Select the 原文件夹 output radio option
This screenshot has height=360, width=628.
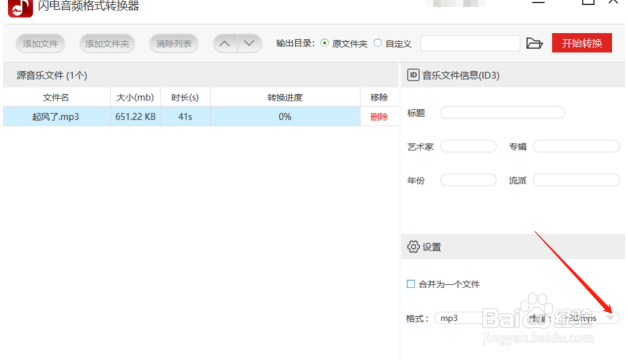(325, 43)
